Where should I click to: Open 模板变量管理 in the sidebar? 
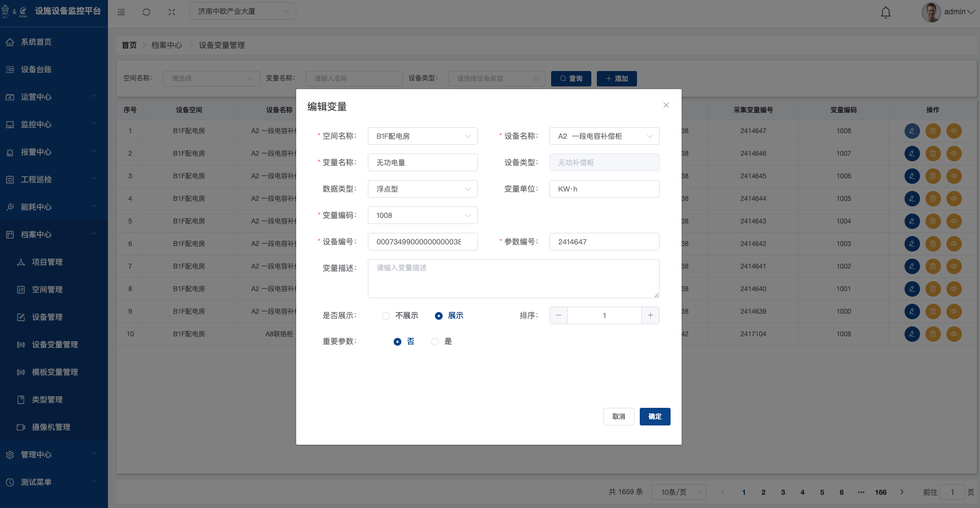[55, 372]
